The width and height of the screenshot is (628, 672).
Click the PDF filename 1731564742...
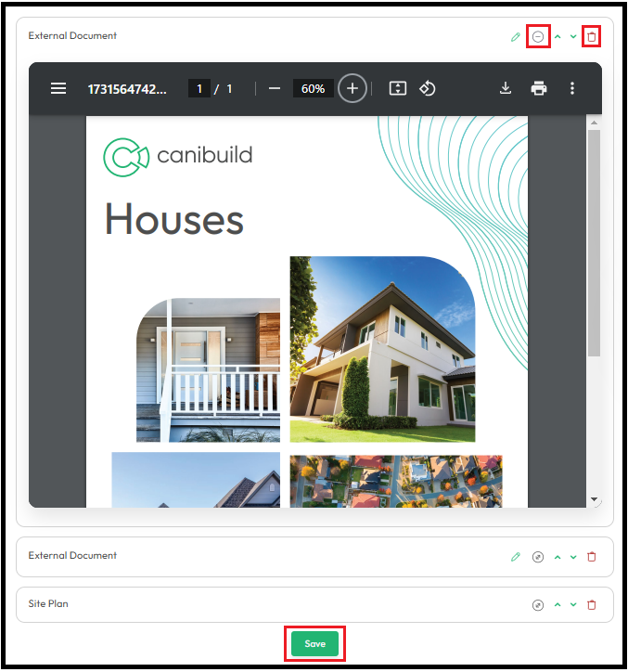(127, 89)
